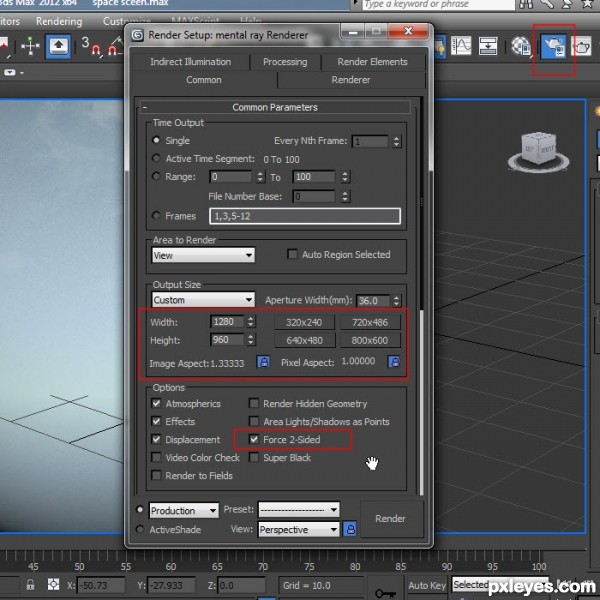The image size is (600, 600).
Task: Open Curve Editor icon in main toolbar
Action: tap(461, 46)
